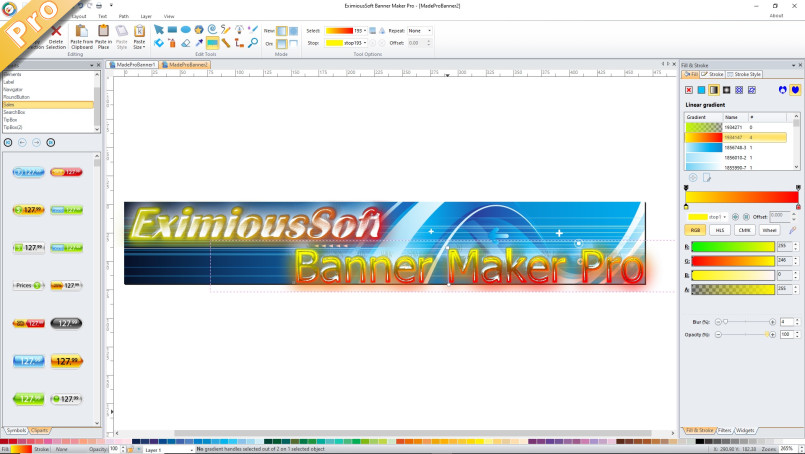Activate the magnifier zoom tool
The width and height of the screenshot is (805, 454).
[x=253, y=43]
